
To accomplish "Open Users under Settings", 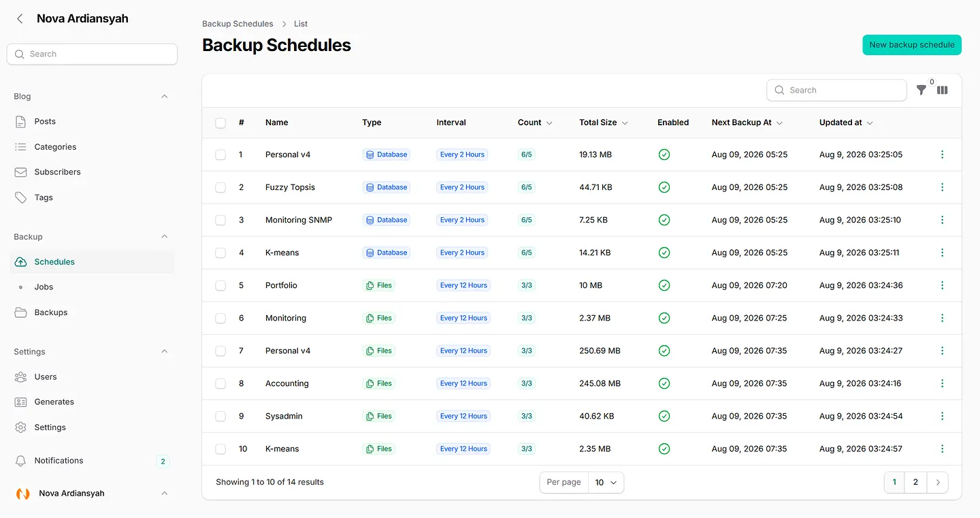I will pos(92,377).
